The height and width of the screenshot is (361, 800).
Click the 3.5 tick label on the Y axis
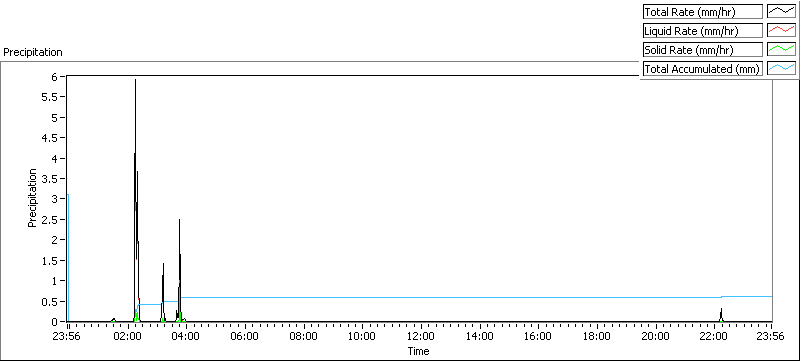(x=57, y=178)
